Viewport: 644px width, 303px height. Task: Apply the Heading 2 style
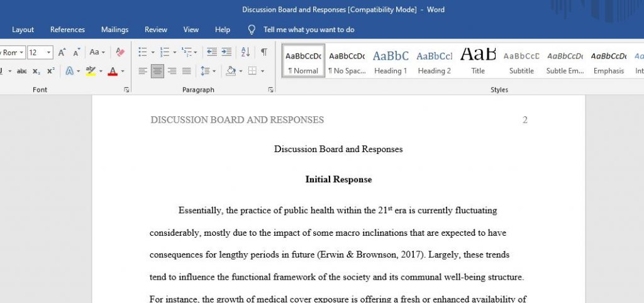(x=434, y=60)
